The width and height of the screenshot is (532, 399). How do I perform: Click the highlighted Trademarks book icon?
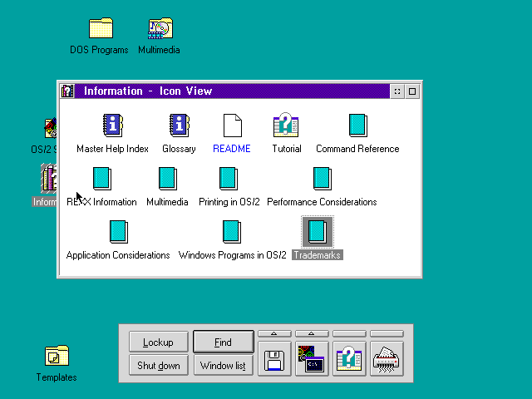pos(318,232)
